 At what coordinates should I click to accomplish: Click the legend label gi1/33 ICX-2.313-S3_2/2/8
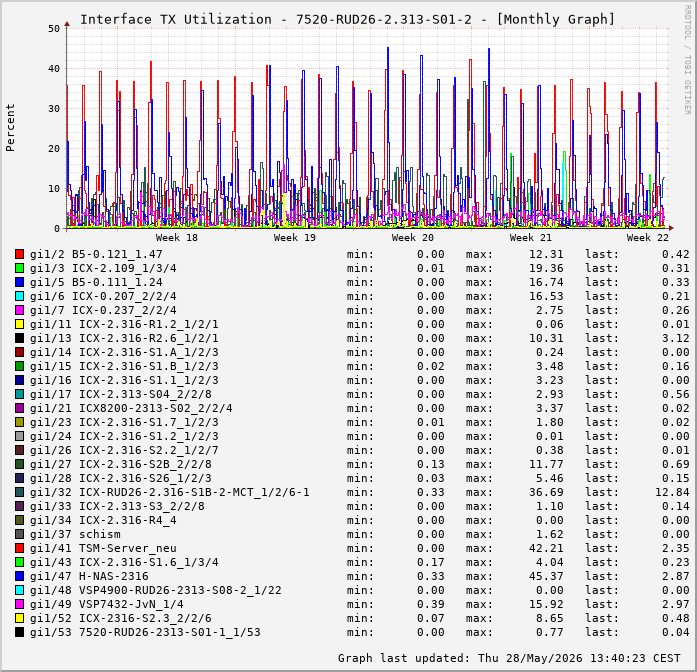(x=117, y=506)
